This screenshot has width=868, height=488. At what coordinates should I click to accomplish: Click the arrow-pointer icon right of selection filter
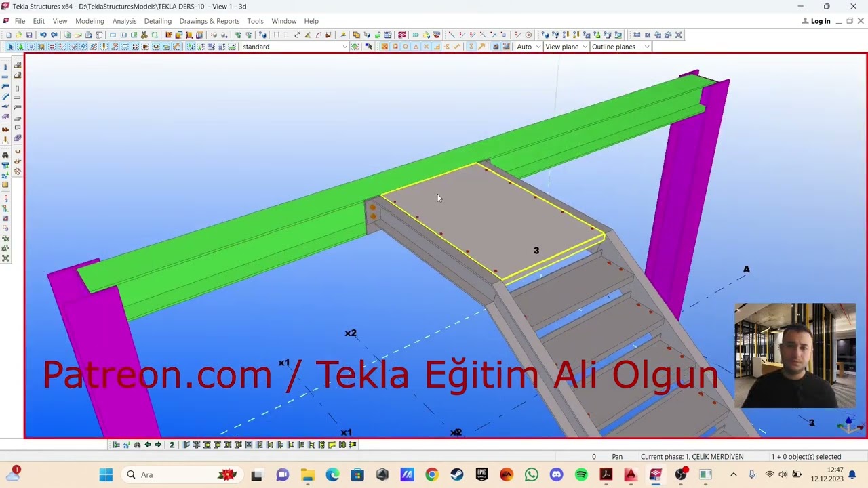click(368, 47)
